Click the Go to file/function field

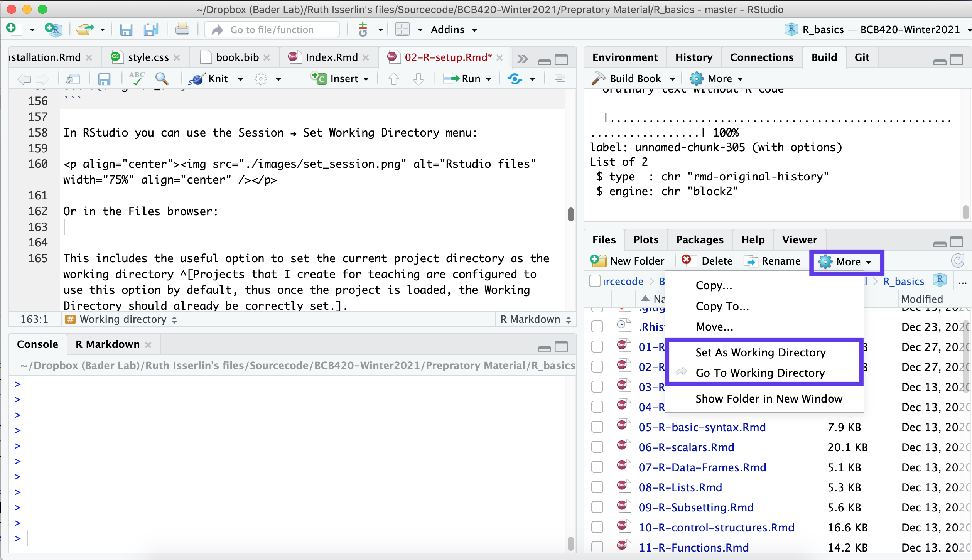[272, 30]
